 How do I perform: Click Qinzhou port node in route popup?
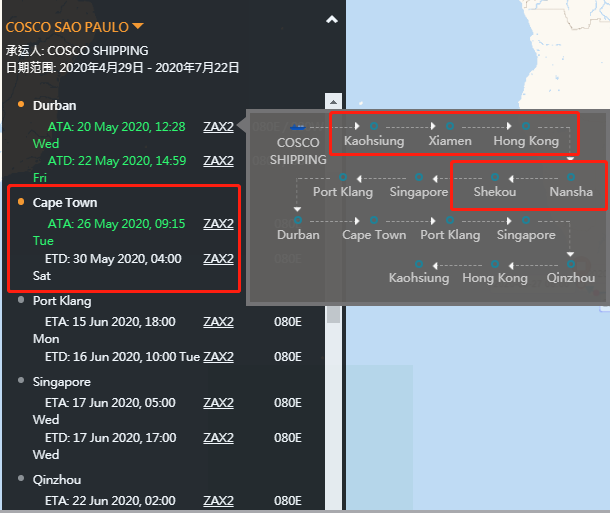(x=571, y=264)
